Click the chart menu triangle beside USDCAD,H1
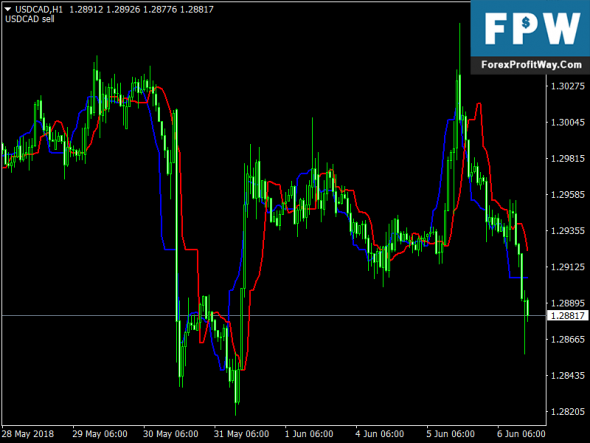 click(8, 9)
